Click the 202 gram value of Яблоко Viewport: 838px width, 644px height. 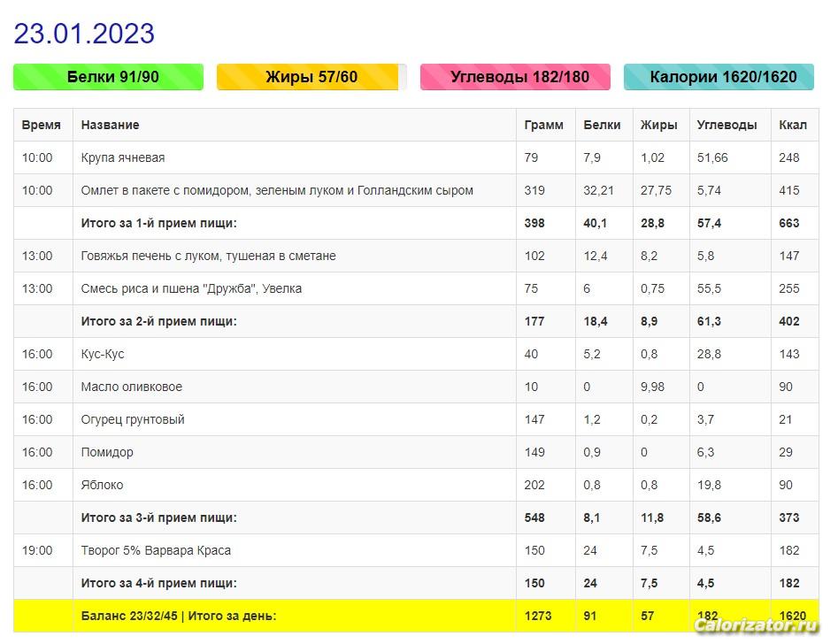534,485
